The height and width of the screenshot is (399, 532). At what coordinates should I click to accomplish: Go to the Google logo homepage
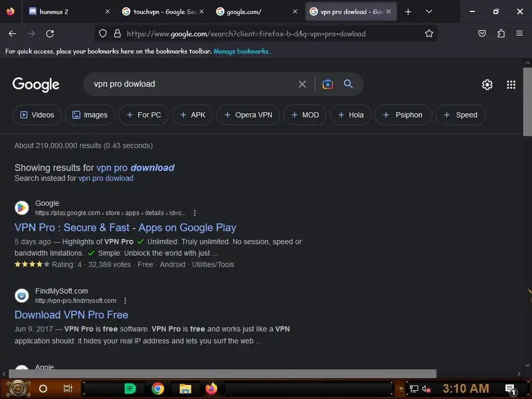tap(36, 85)
